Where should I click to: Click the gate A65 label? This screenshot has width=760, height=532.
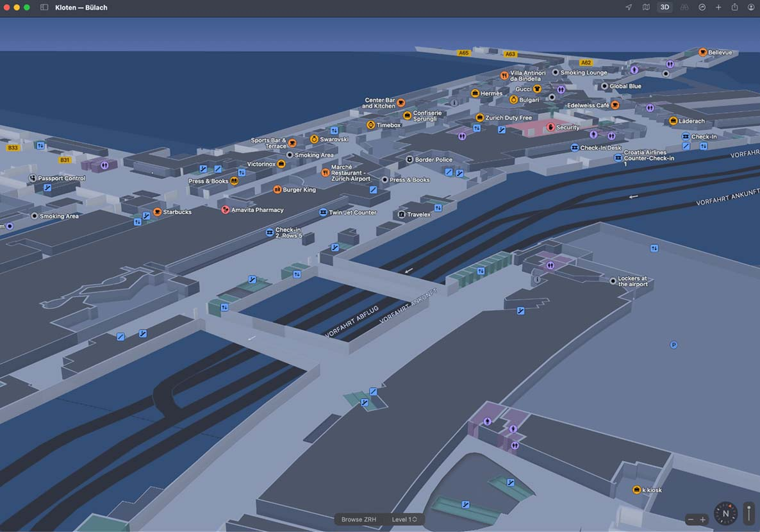tap(464, 53)
